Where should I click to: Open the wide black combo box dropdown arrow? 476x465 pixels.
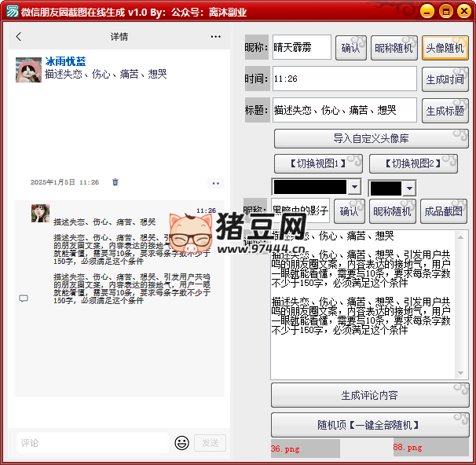pos(354,187)
